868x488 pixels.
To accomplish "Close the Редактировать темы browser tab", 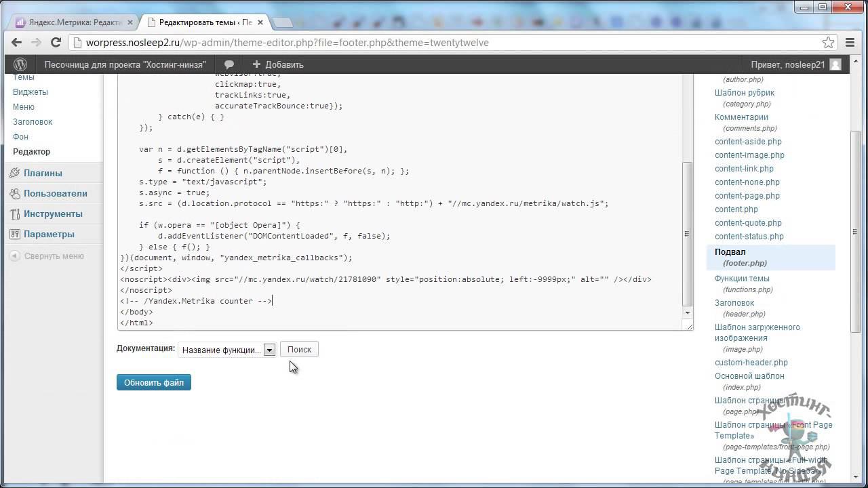I will 260,22.
